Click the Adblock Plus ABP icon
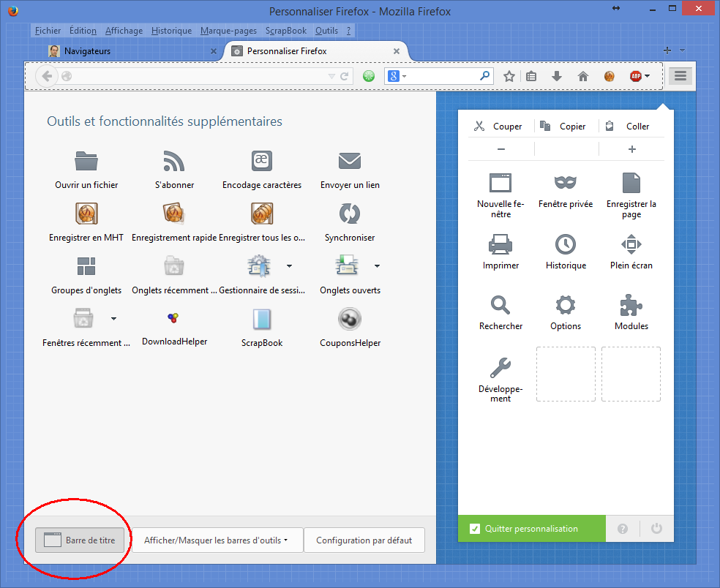 pyautogui.click(x=636, y=76)
